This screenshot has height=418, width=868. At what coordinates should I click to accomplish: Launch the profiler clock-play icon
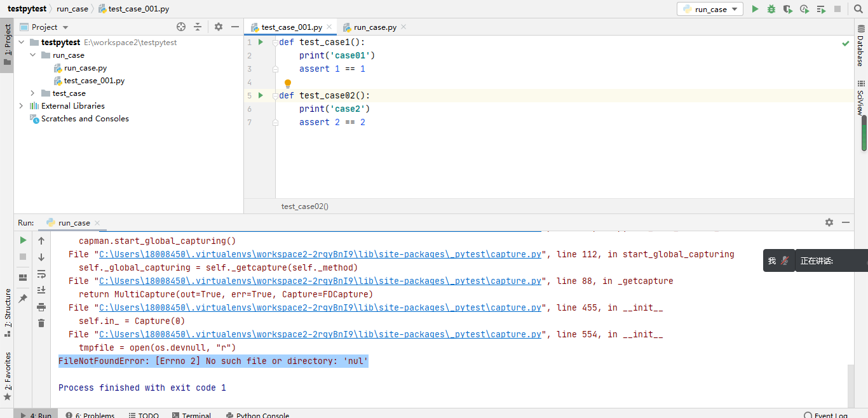804,9
